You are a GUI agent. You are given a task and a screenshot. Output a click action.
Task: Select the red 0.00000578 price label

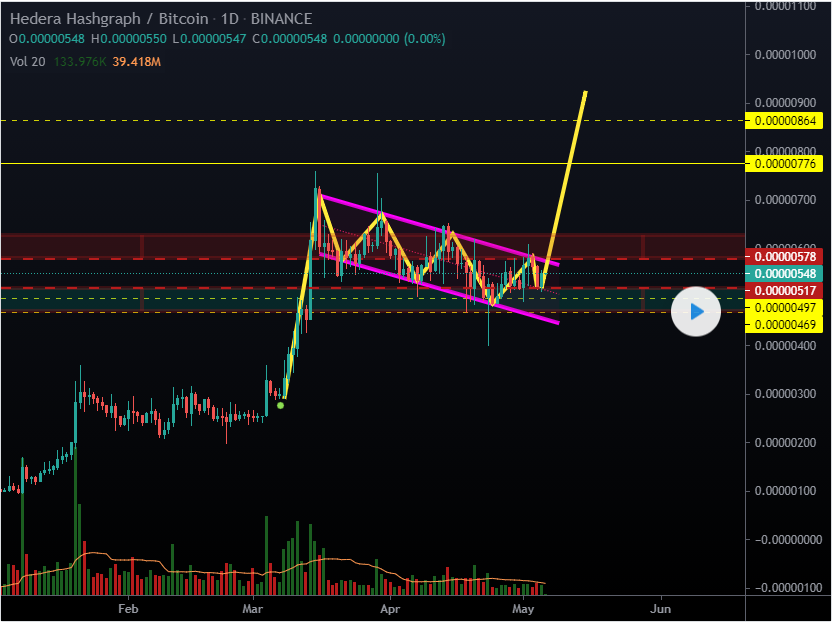[786, 258]
